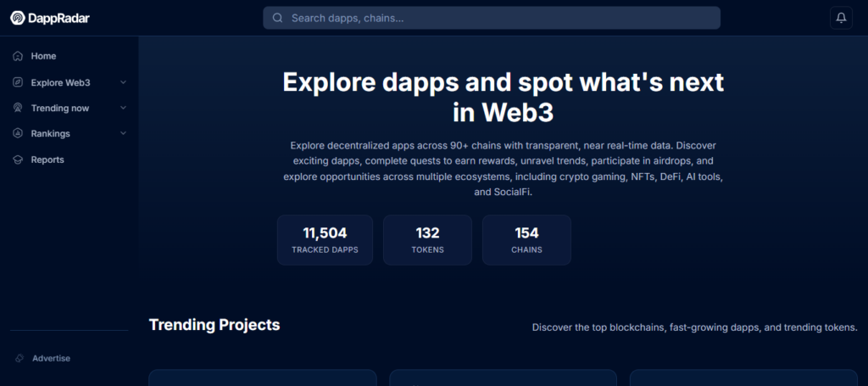
Task: Click the 154 Chains card
Action: (x=526, y=240)
